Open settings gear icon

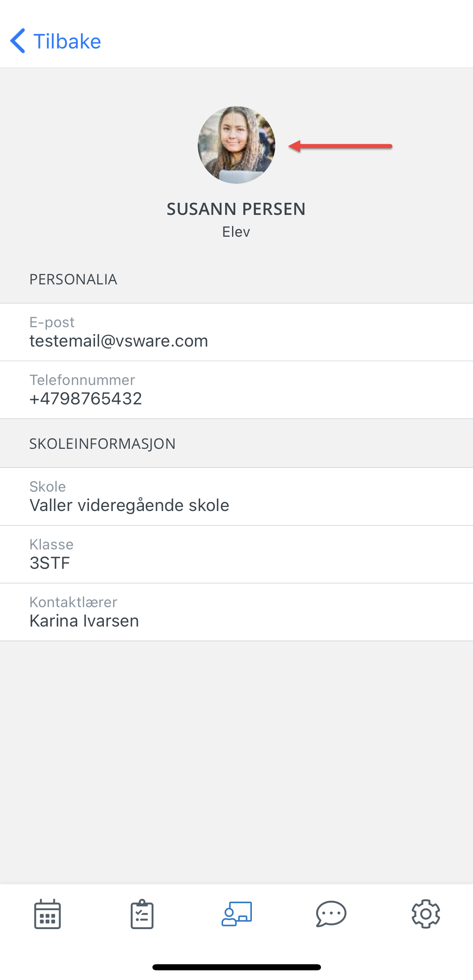click(426, 914)
